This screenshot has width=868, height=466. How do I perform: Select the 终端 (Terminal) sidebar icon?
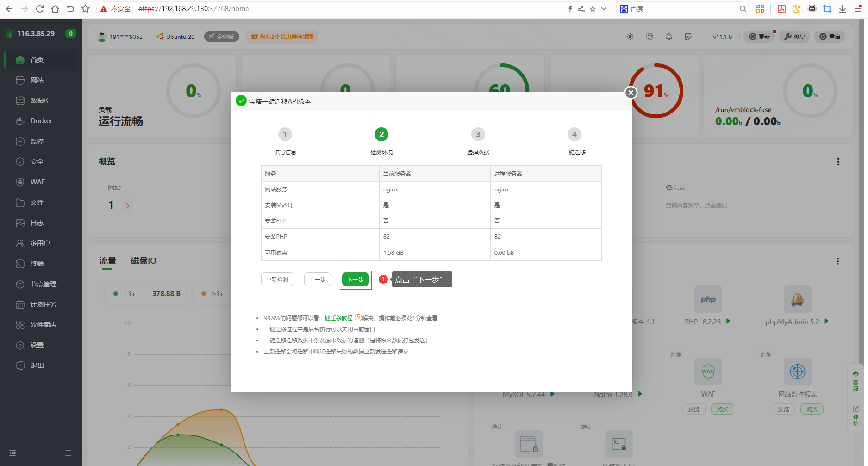click(x=36, y=263)
